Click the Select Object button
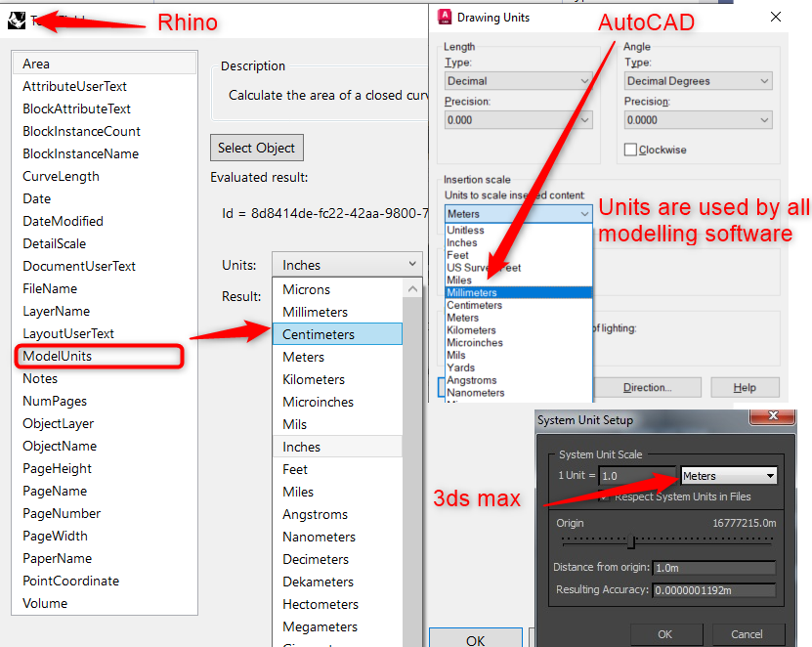The height and width of the screenshot is (647, 812). [256, 148]
